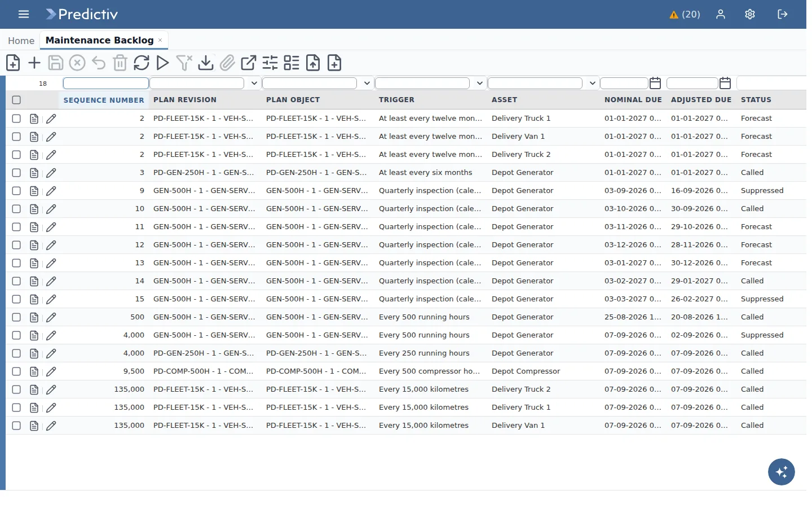Open the hamburger navigation menu
This screenshot has height=508, width=812.
point(24,14)
